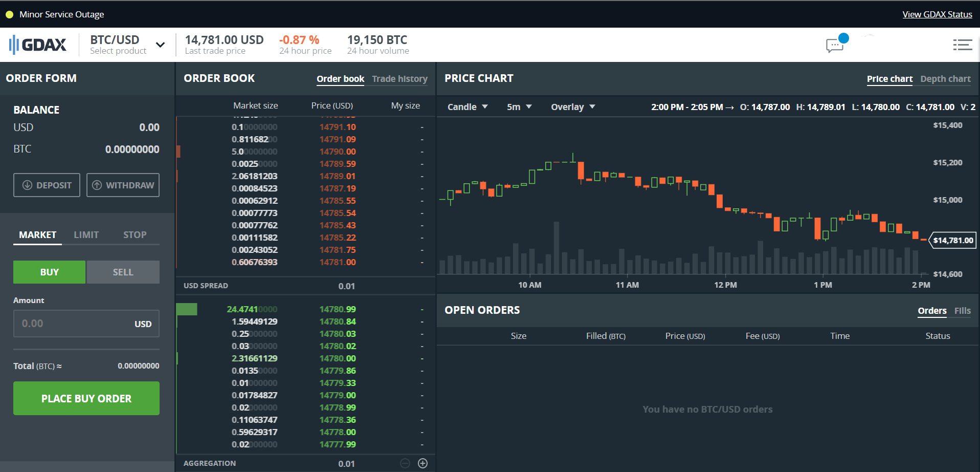Open View GDAX Status link

pyautogui.click(x=937, y=14)
